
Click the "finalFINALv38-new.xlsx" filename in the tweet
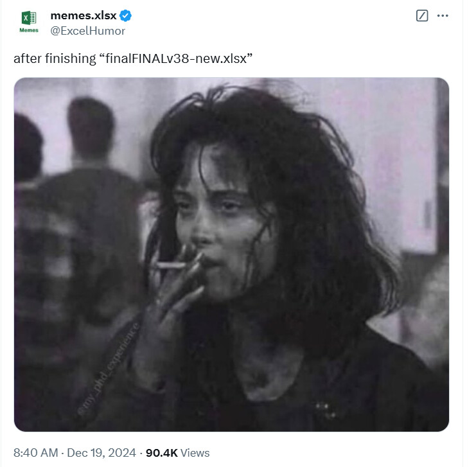(175, 58)
